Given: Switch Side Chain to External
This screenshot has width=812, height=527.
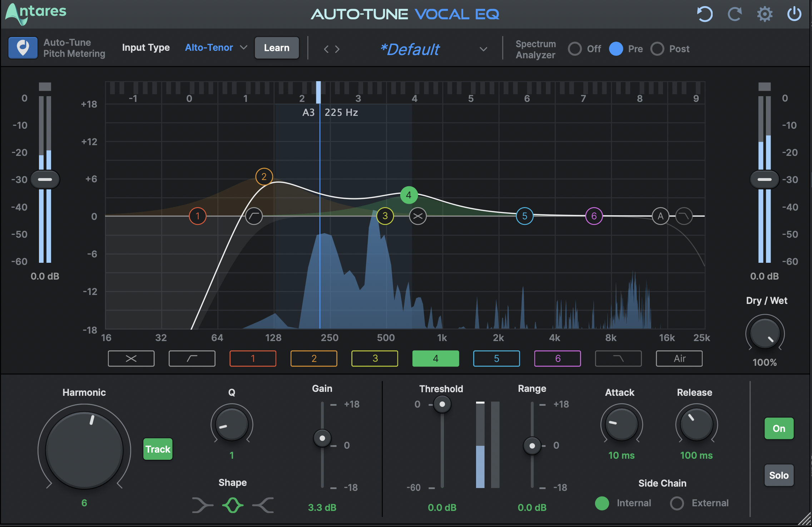Looking at the screenshot, I should (x=677, y=503).
